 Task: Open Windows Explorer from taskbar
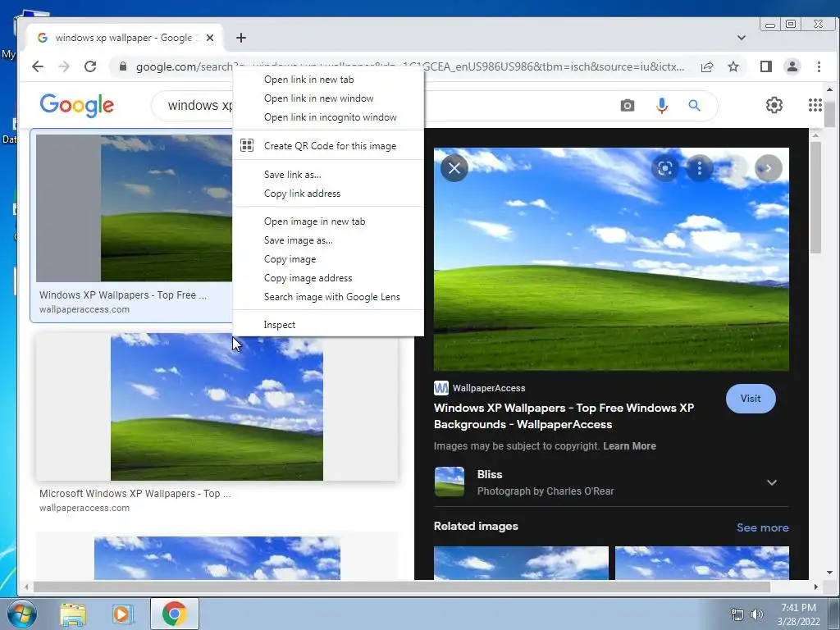(73, 614)
